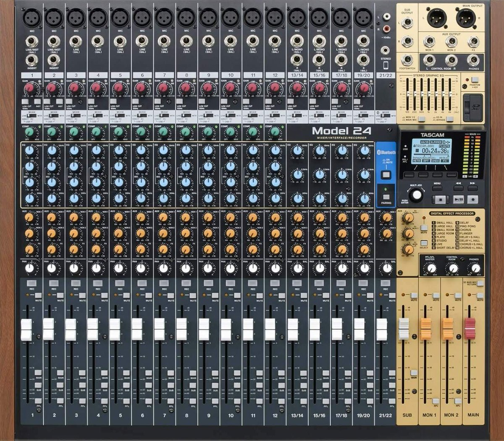Viewport: 504px width, 441px height.
Task: Mute the SUB master strip
Action: pos(414,296)
